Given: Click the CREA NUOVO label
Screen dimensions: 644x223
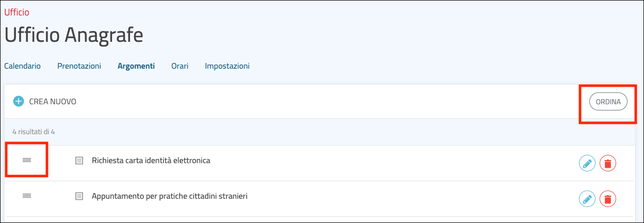Looking at the screenshot, I should tap(53, 102).
